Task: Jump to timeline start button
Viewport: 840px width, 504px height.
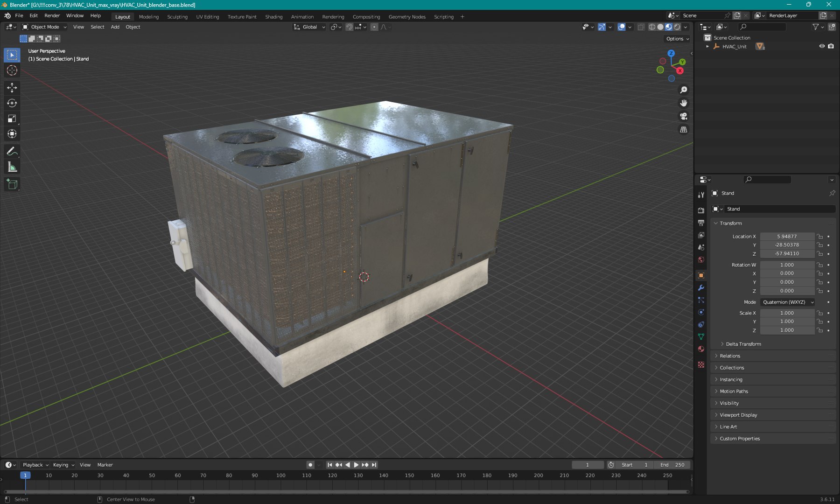Action: [x=330, y=465]
